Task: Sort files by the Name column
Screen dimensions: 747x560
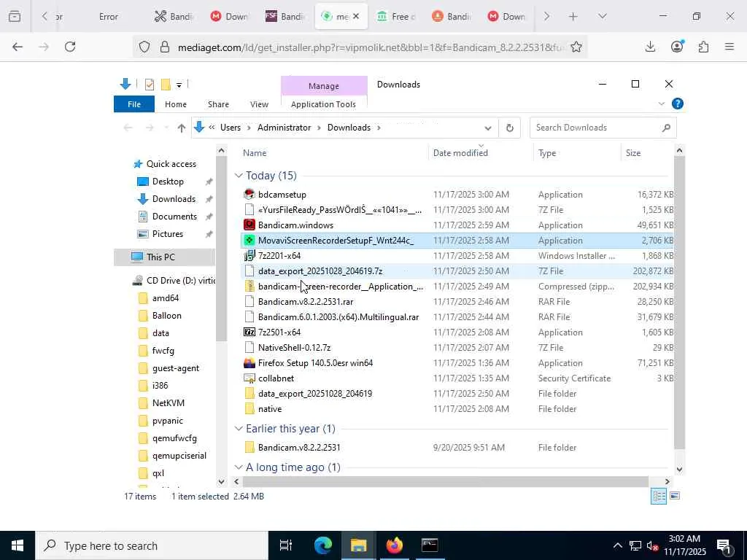Action: click(255, 153)
